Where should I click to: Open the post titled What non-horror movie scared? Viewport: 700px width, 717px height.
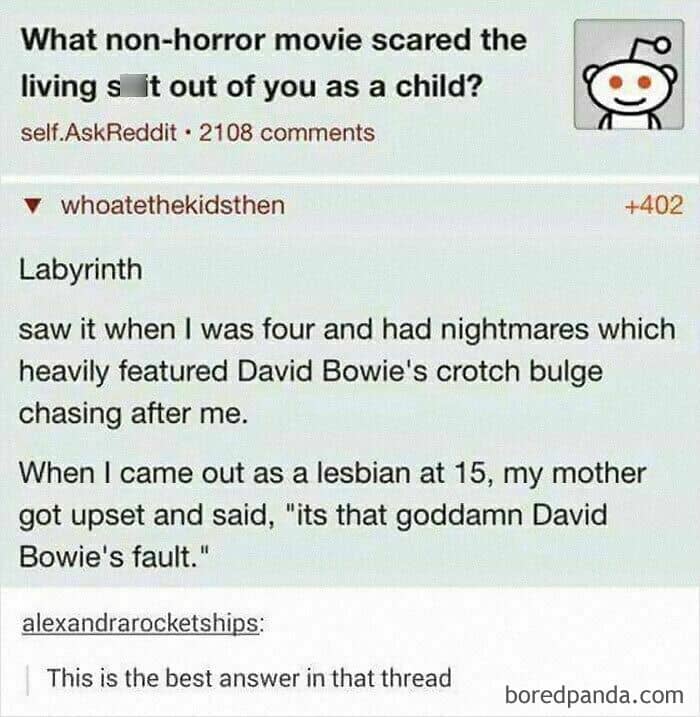(x=274, y=63)
